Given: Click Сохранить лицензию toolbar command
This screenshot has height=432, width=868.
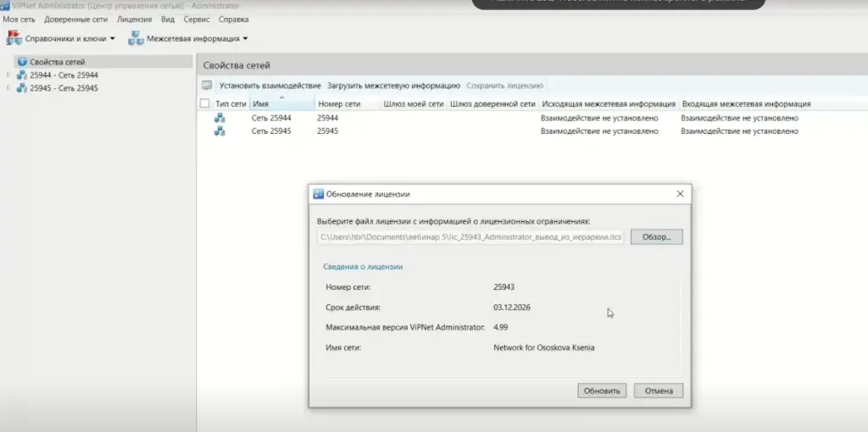Looking at the screenshot, I should click(505, 86).
